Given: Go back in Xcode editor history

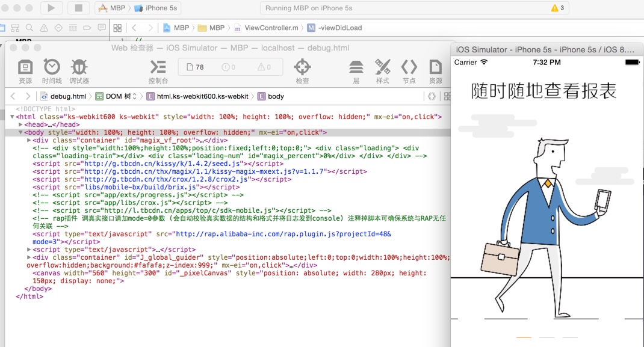Looking at the screenshot, I should pyautogui.click(x=134, y=28).
